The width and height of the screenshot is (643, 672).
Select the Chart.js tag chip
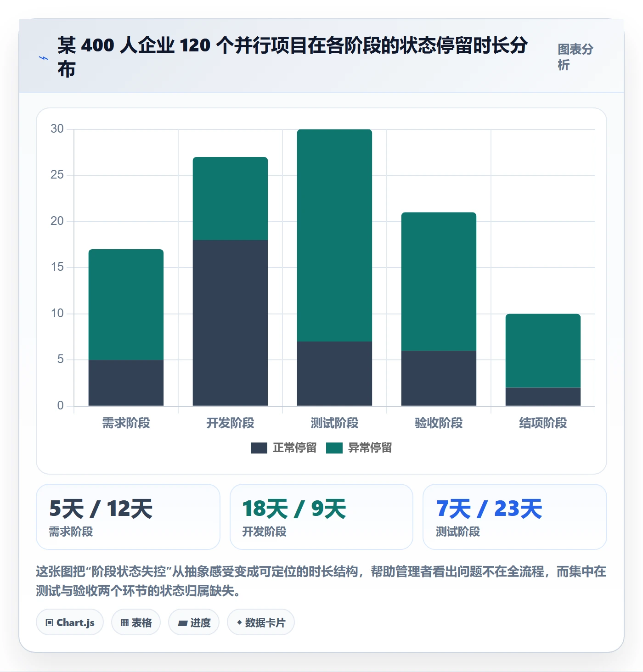(70, 622)
